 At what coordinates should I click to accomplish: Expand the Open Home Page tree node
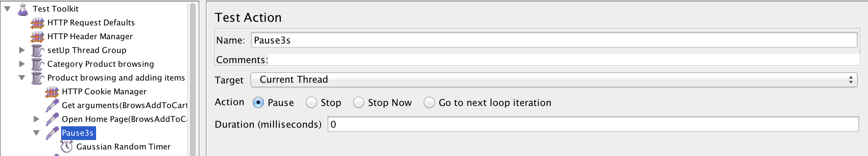coord(36,119)
